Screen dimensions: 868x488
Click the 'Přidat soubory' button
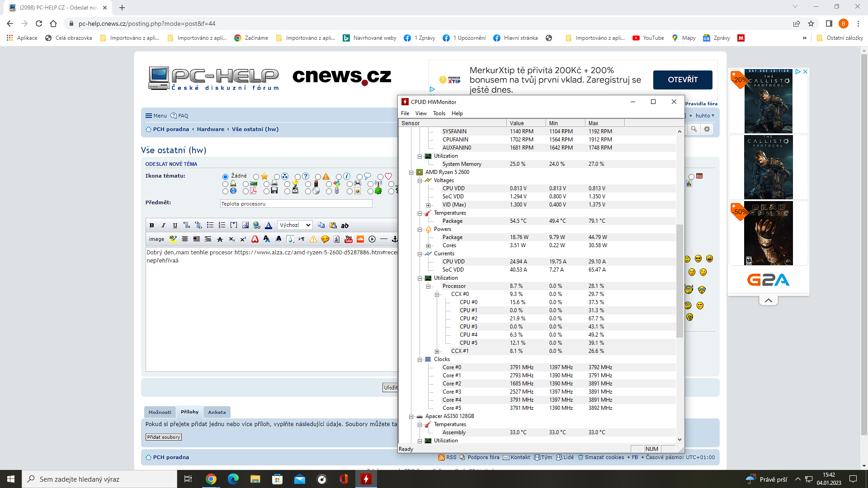click(x=164, y=437)
